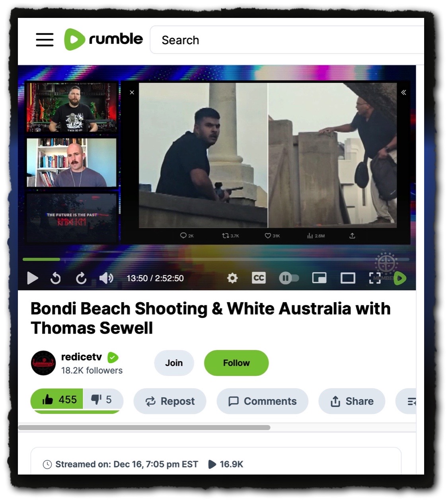Image resolution: width=448 pixels, height=500 pixels.
Task: Toggle the autoplay switch
Action: tap(289, 278)
